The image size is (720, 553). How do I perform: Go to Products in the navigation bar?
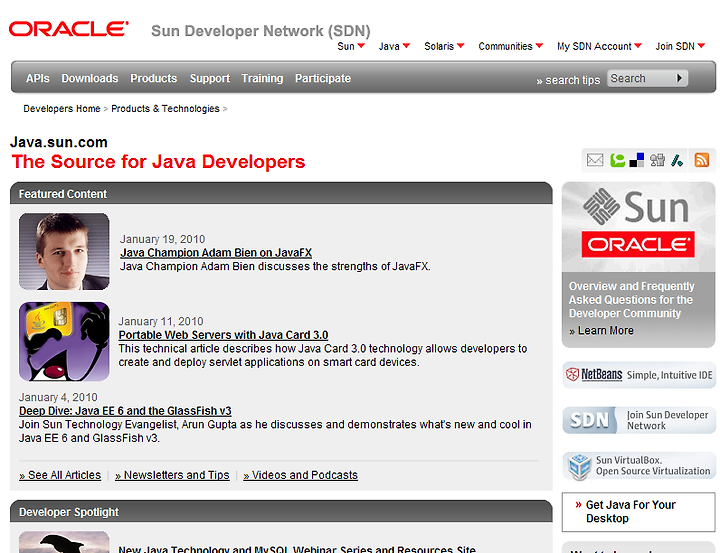154,79
